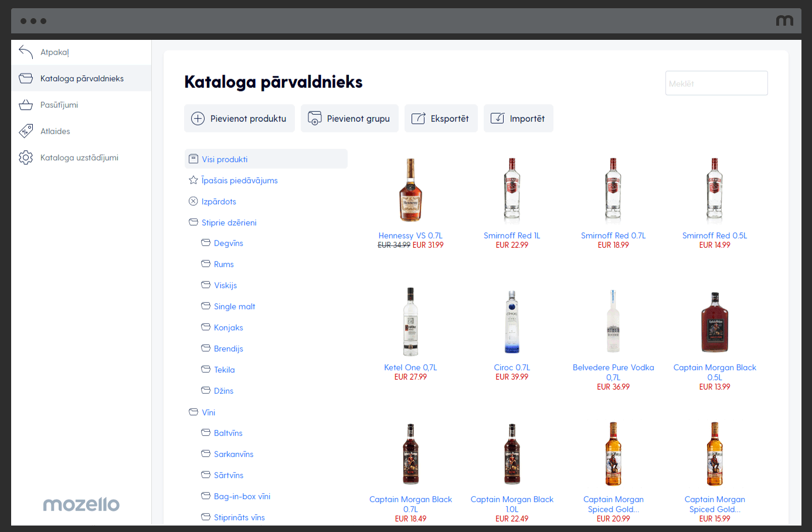The image size is (812, 532).
Task: Open the Ciroc 0.7L product link
Action: pos(512,367)
